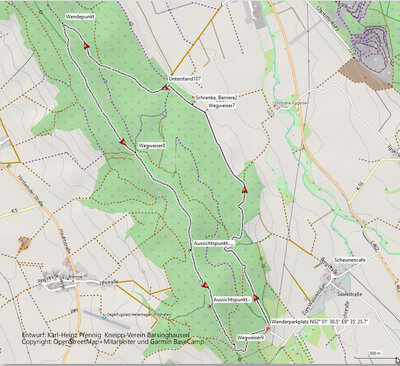Select the Scheunencafe waypoint label

(350, 260)
